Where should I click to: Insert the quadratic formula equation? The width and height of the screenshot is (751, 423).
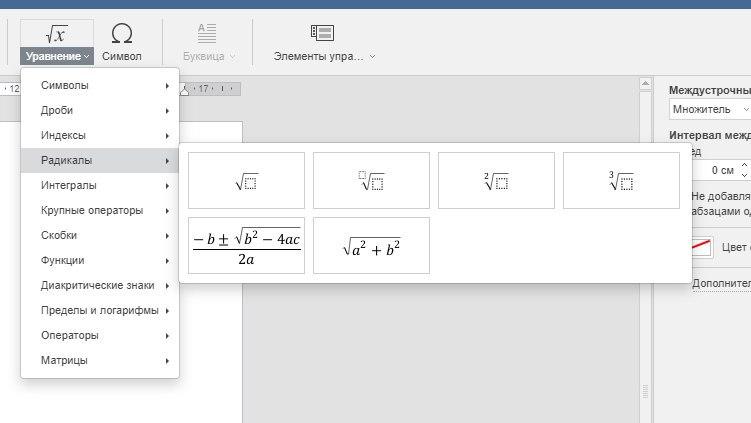coord(246,245)
